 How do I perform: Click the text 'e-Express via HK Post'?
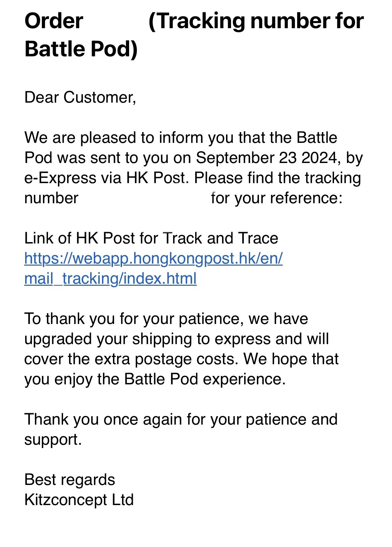[x=105, y=178]
